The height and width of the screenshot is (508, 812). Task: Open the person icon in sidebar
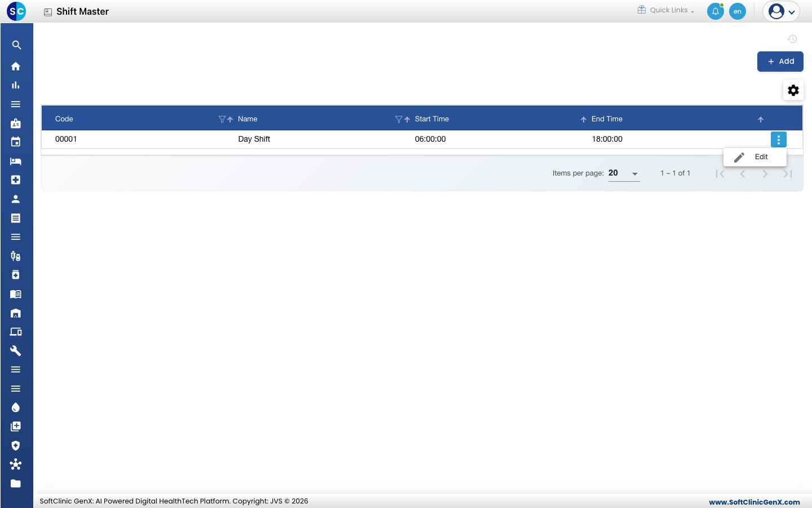[16, 199]
